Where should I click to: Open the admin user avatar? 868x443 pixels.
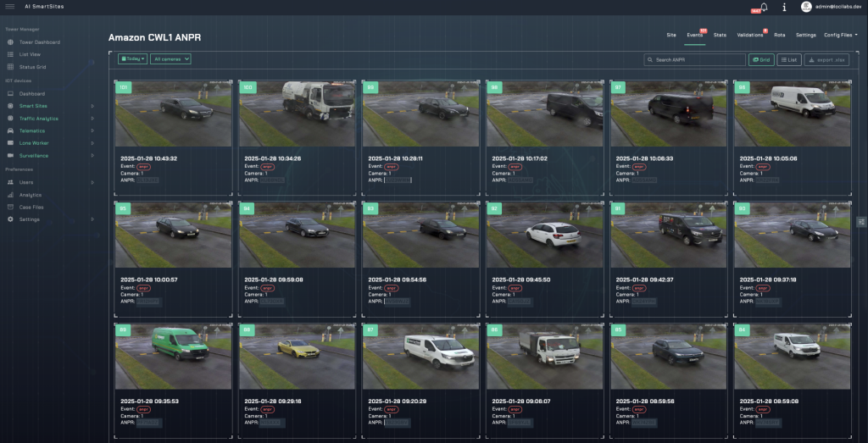[x=806, y=7]
